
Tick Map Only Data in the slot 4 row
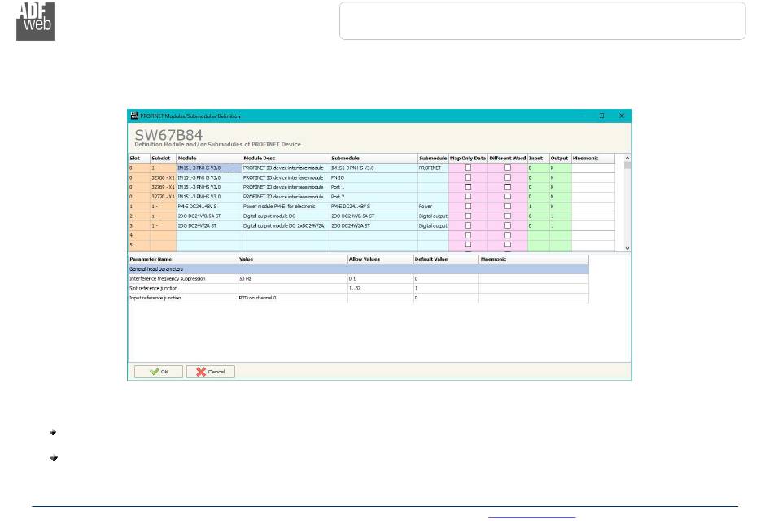[x=469, y=235]
